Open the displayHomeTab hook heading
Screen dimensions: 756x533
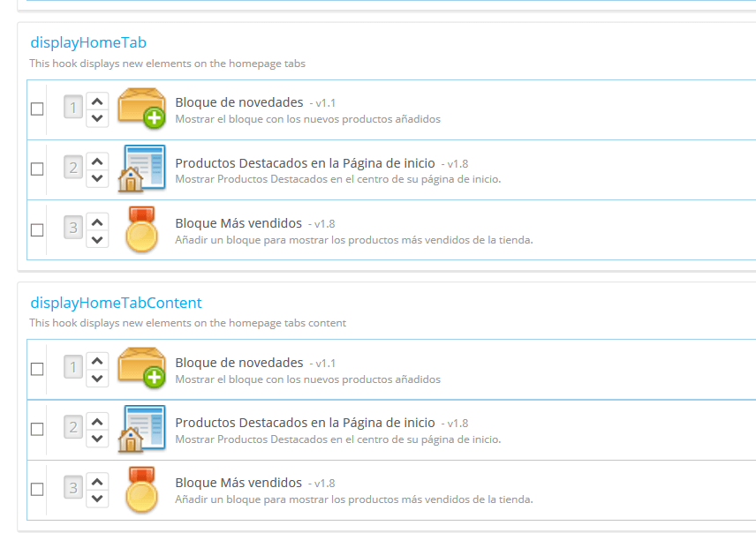pyautogui.click(x=88, y=42)
